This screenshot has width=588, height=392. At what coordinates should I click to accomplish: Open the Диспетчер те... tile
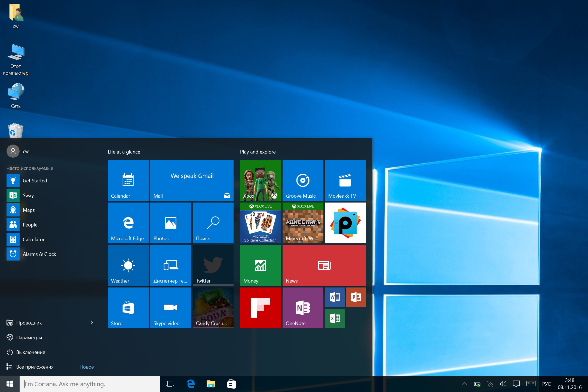170,265
